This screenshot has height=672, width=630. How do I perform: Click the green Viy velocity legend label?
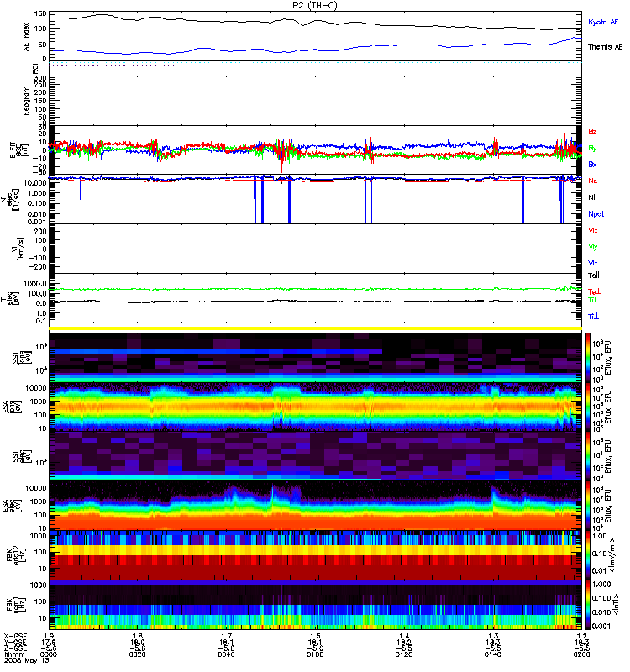[x=592, y=247]
